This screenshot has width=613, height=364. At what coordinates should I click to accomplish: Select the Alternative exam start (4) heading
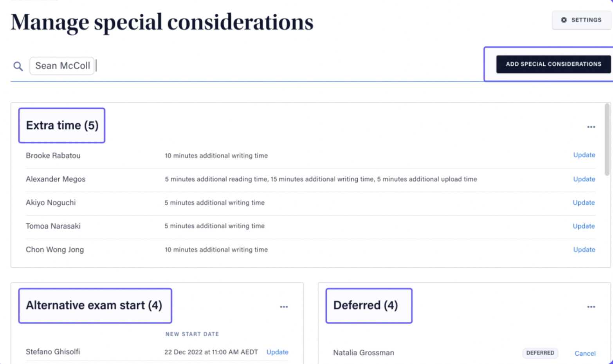click(x=95, y=305)
